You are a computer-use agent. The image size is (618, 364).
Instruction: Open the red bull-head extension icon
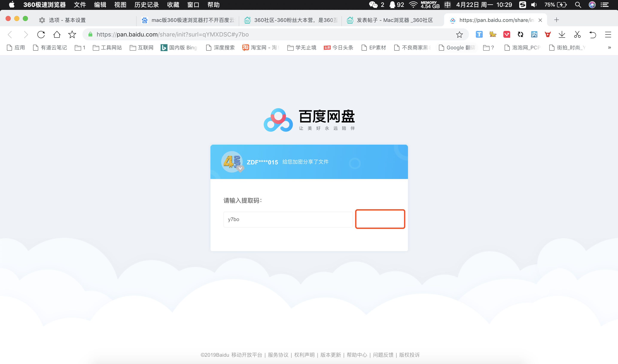[x=548, y=34]
